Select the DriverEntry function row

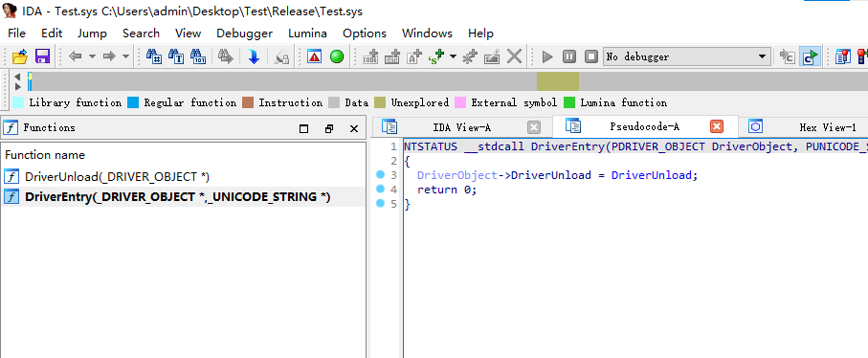183,197
